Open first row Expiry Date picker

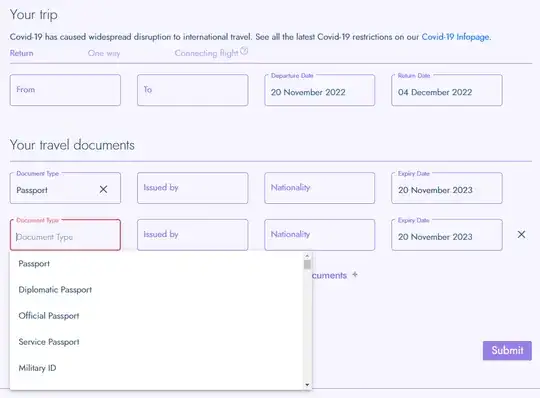tap(447, 188)
